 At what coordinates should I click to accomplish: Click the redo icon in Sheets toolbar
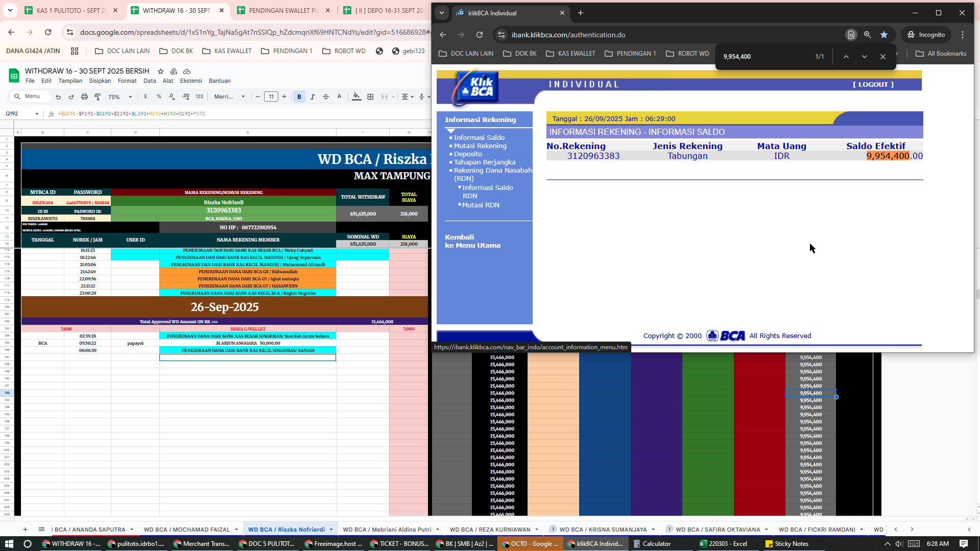pyautogui.click(x=71, y=97)
